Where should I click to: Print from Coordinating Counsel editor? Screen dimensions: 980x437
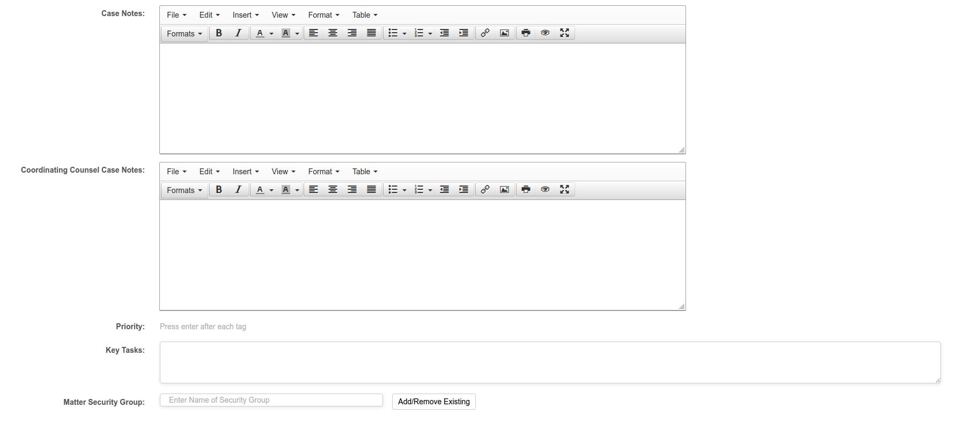point(526,190)
